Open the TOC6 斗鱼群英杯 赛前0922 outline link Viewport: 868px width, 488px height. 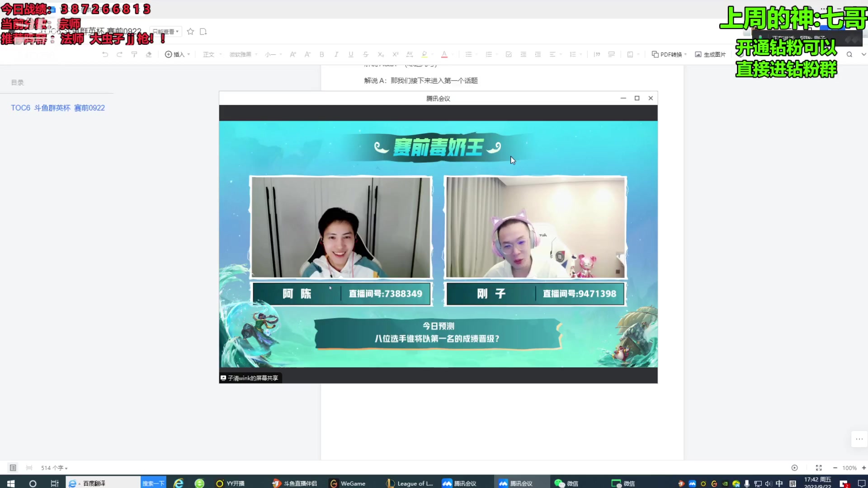pyautogui.click(x=57, y=108)
